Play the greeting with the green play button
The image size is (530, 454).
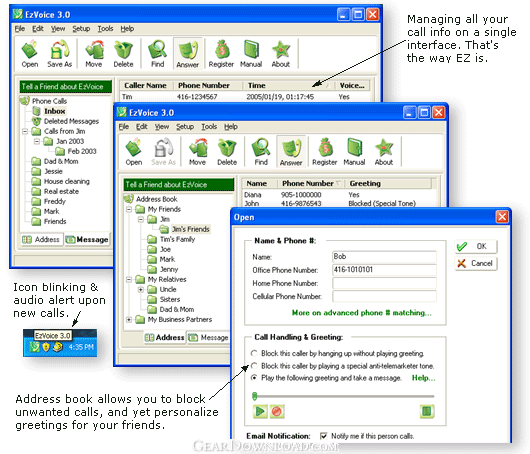(x=260, y=411)
